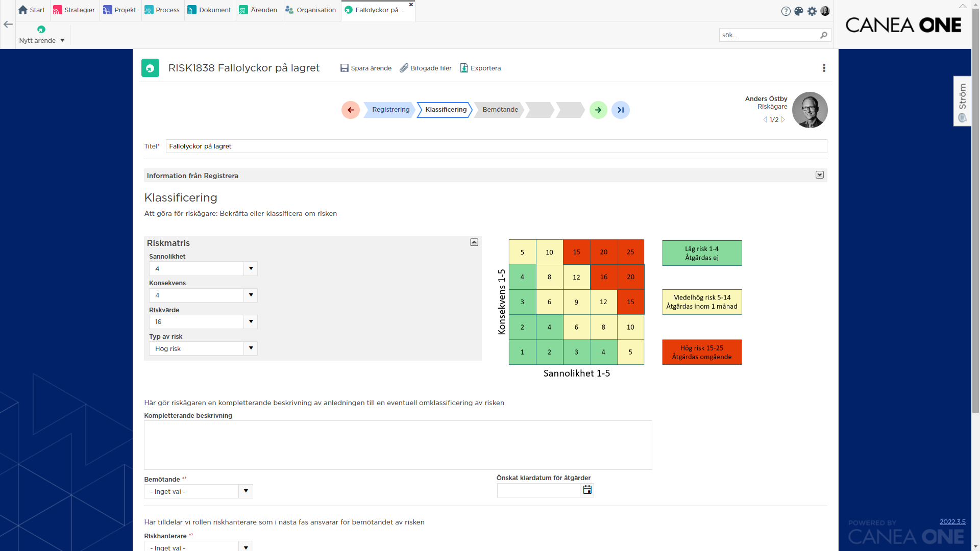Click the blue skip-to-end workflow button
The height and width of the screenshot is (551, 980).
pos(621,110)
